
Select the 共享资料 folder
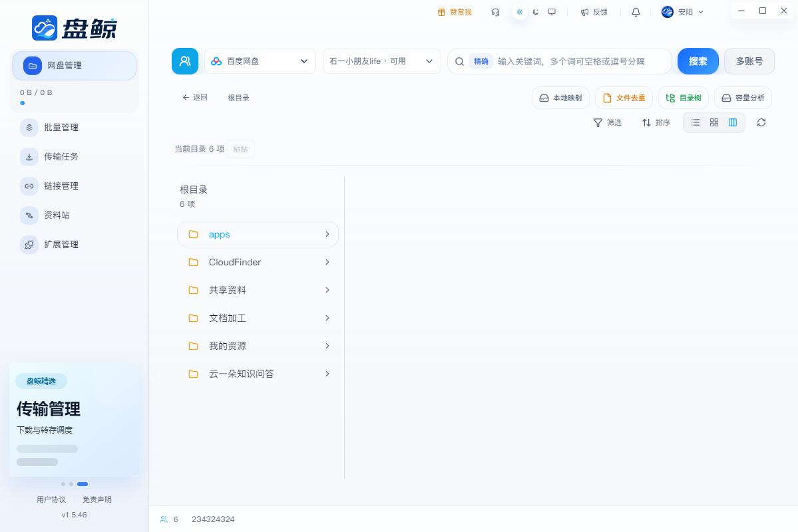[x=258, y=290]
